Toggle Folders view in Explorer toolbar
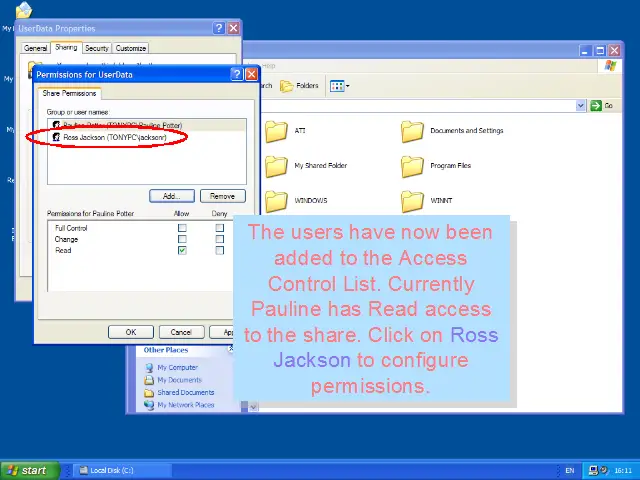This screenshot has height=480, width=640. coord(299,86)
